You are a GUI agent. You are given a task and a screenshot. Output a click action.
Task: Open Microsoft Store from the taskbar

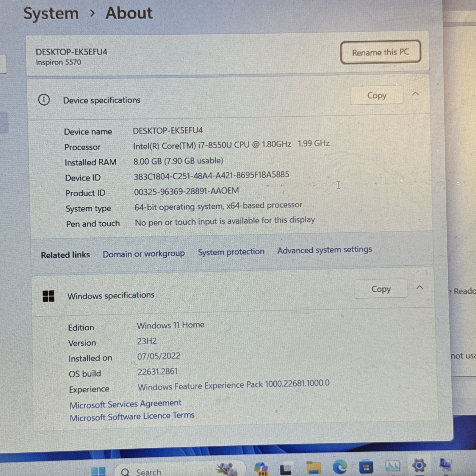tap(366, 467)
